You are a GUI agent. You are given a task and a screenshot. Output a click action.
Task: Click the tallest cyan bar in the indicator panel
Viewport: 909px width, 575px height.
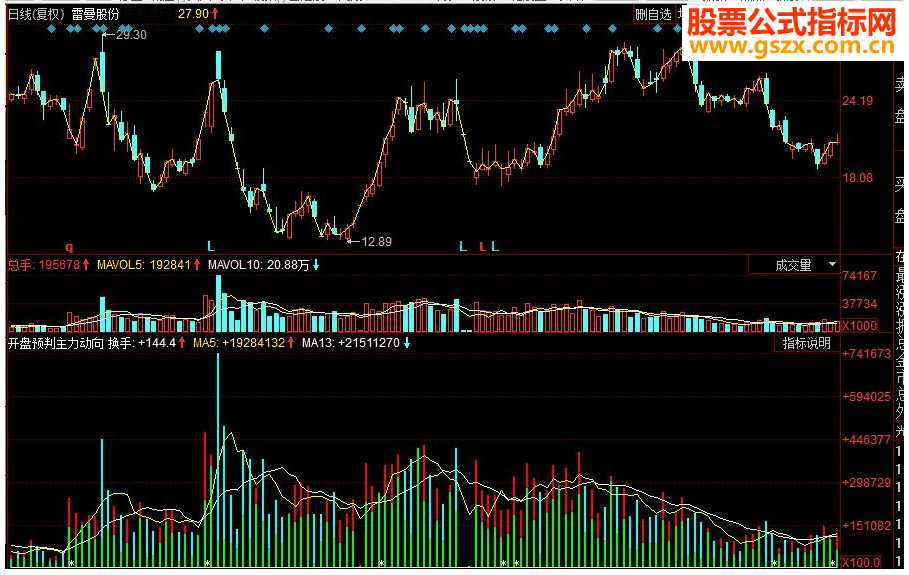[x=218, y=459]
